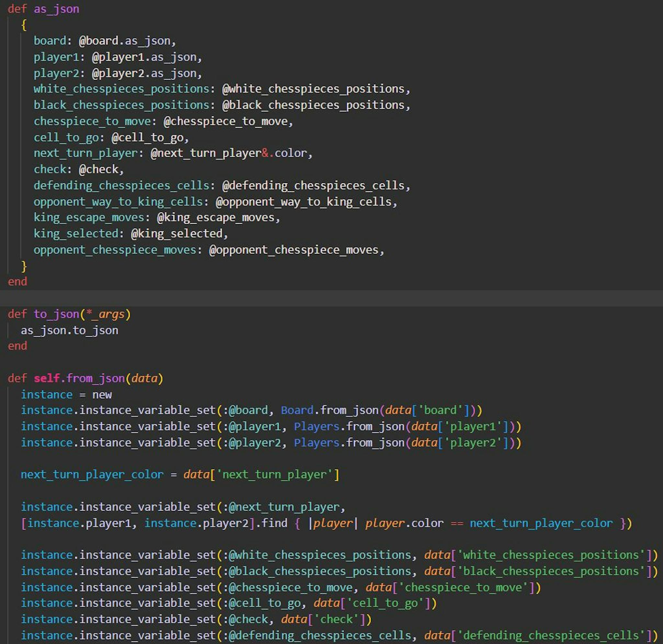The width and height of the screenshot is (663, 644).
Task: Click the empty highlighted line between methods
Action: click(x=331, y=298)
